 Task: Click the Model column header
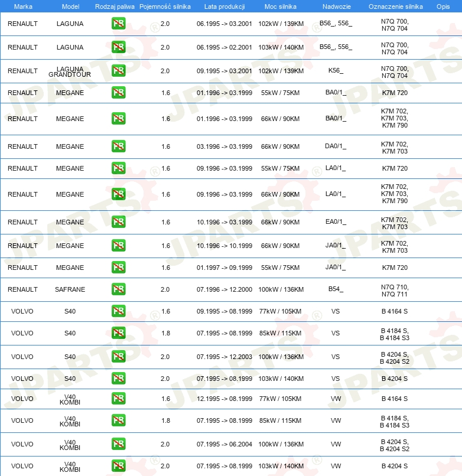(x=70, y=6)
